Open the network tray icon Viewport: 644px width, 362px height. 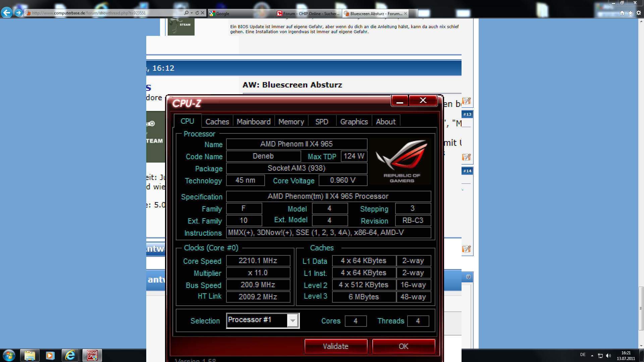point(600,355)
